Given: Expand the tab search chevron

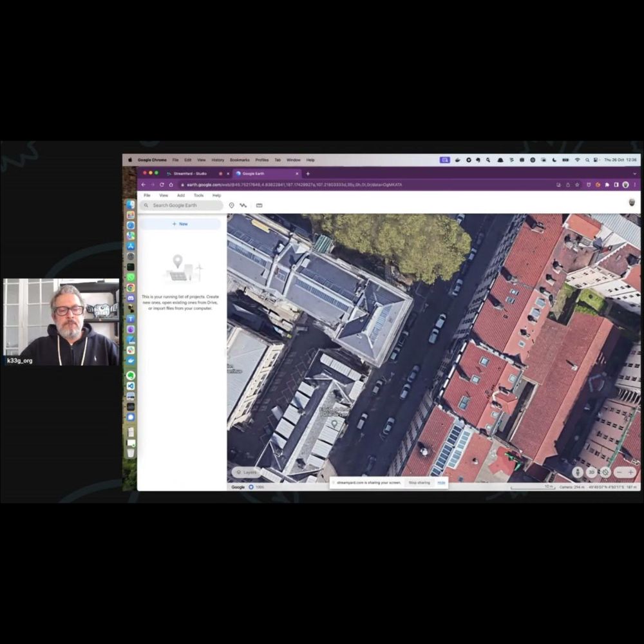Looking at the screenshot, I should pos(634,174).
